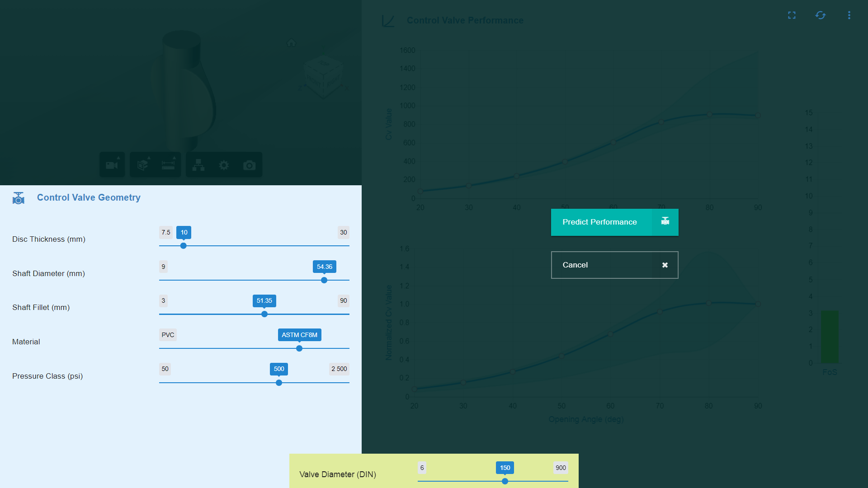Click the Pressure Class input field value 500
The image size is (868, 488).
point(278,369)
